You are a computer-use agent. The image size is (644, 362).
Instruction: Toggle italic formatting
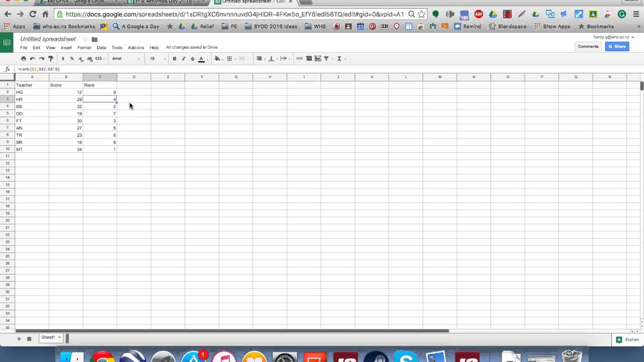[184, 59]
